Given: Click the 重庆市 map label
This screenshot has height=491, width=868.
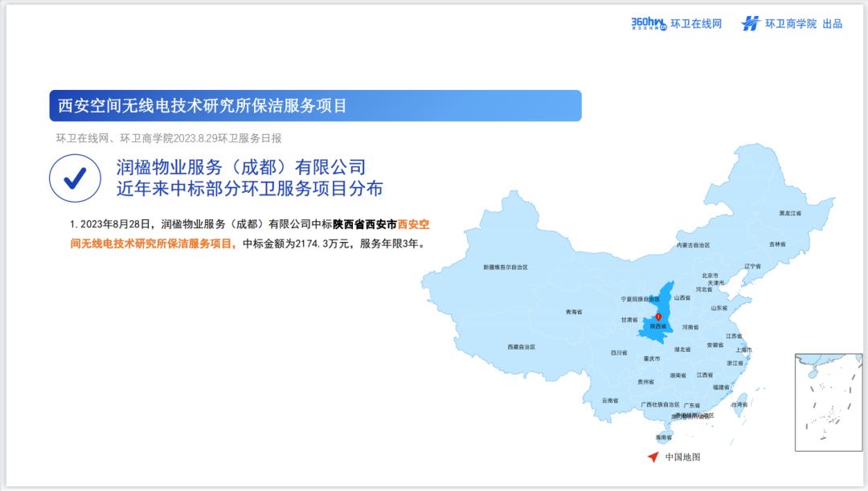Looking at the screenshot, I should pos(652,358).
